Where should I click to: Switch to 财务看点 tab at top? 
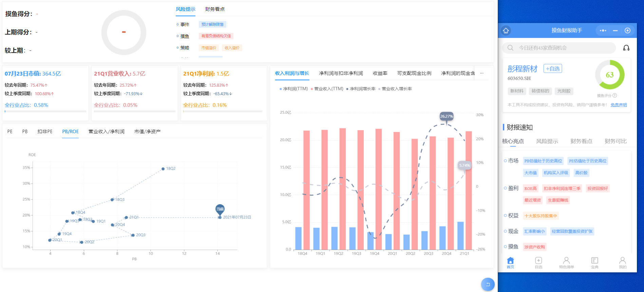(215, 9)
